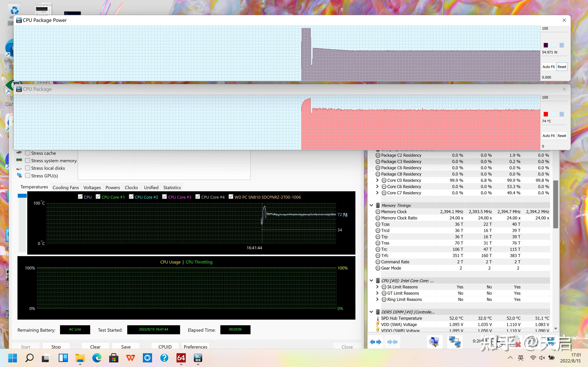This screenshot has height=367, width=588.
Task: Click the dark purple graph color swatch
Action: (546, 45)
